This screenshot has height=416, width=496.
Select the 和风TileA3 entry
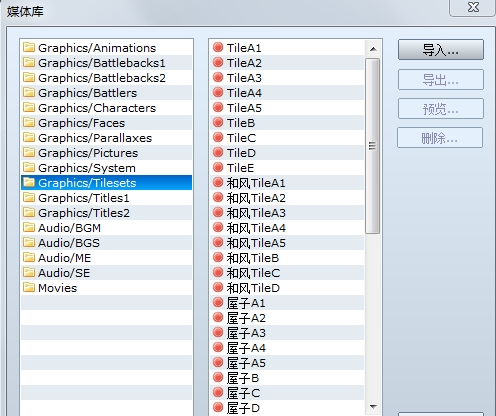point(287,213)
